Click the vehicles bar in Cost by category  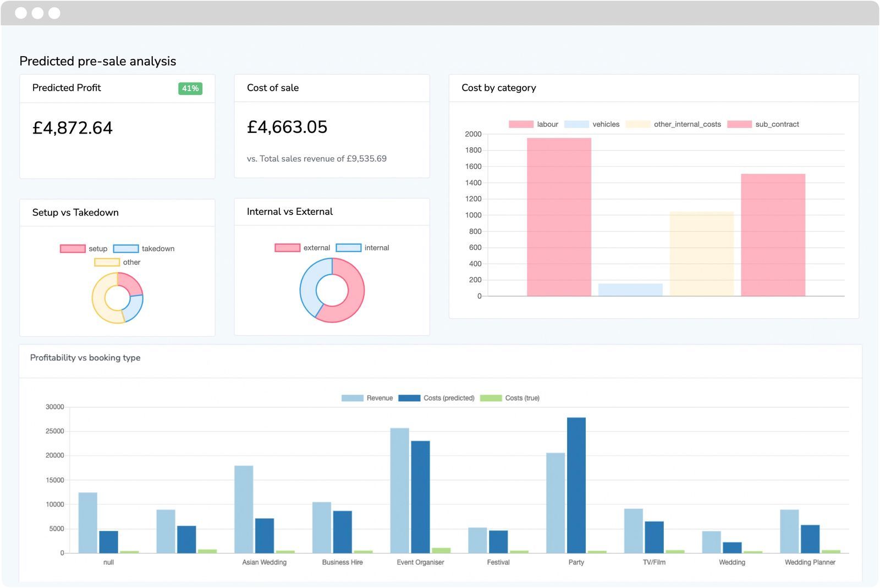pyautogui.click(x=630, y=290)
